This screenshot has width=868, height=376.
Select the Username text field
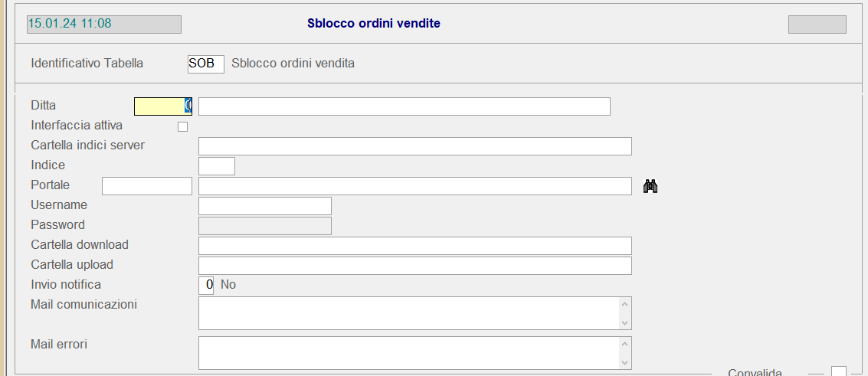(264, 206)
